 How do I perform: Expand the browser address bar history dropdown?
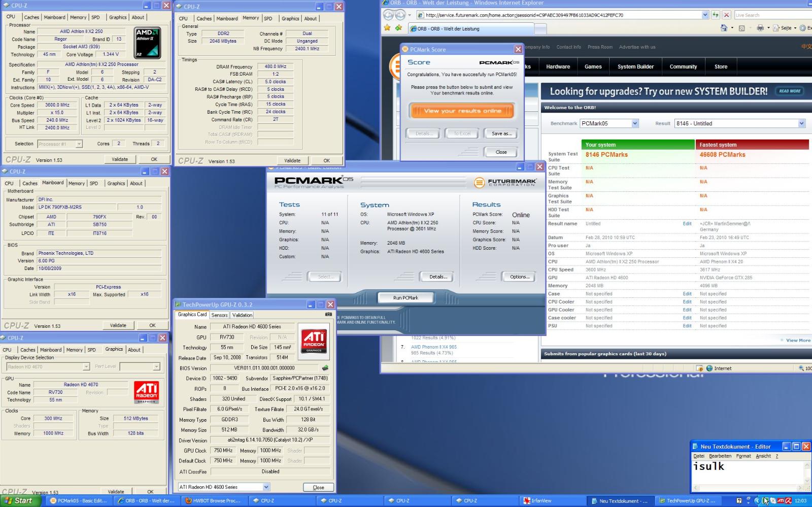pos(705,15)
